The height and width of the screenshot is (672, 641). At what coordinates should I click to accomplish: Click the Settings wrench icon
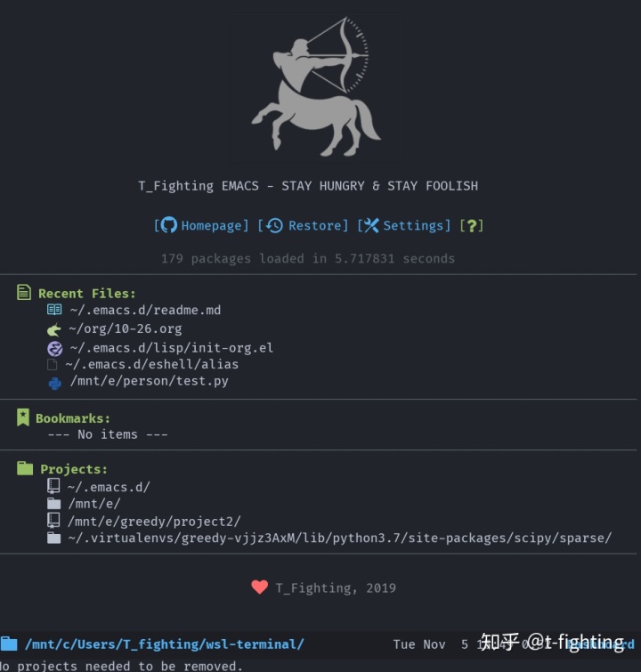[x=371, y=225]
